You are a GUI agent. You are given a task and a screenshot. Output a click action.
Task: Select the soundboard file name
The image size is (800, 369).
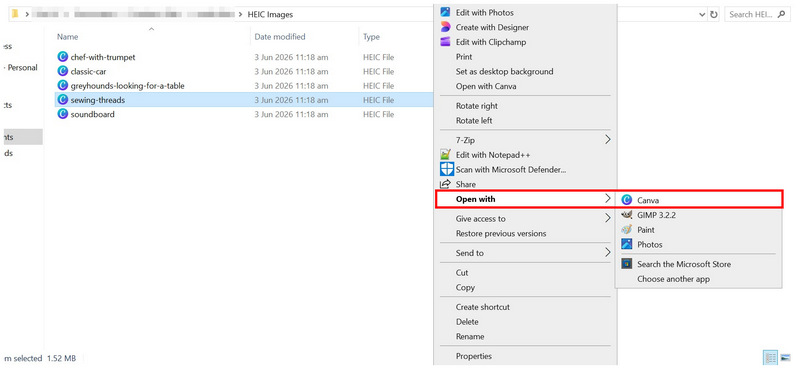point(92,114)
